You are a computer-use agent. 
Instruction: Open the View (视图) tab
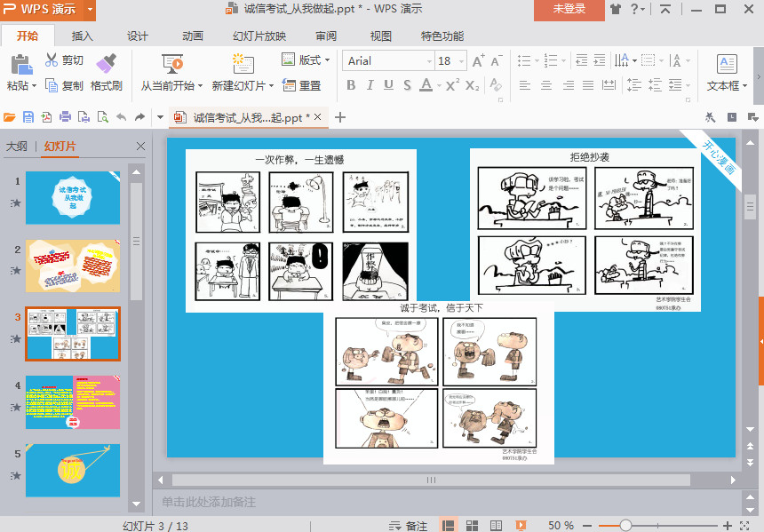pos(380,36)
